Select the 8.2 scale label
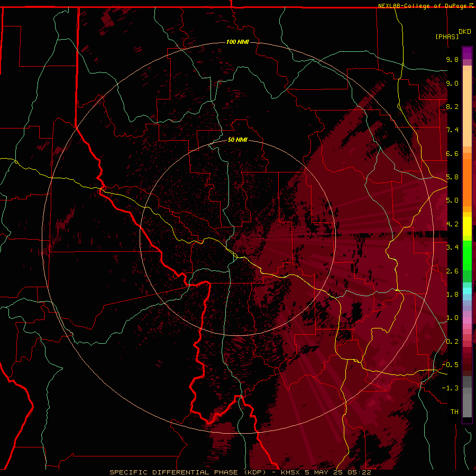This screenshot has height=476, width=476. pos(452,106)
